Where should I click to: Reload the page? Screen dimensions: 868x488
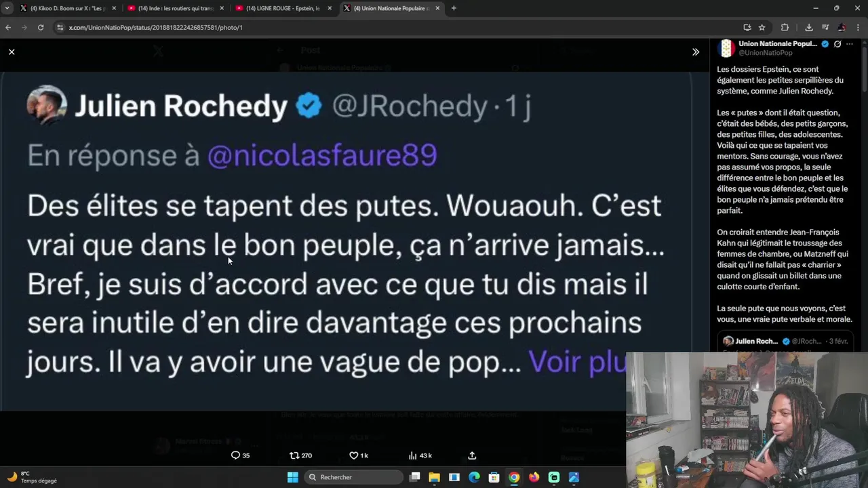point(41,27)
